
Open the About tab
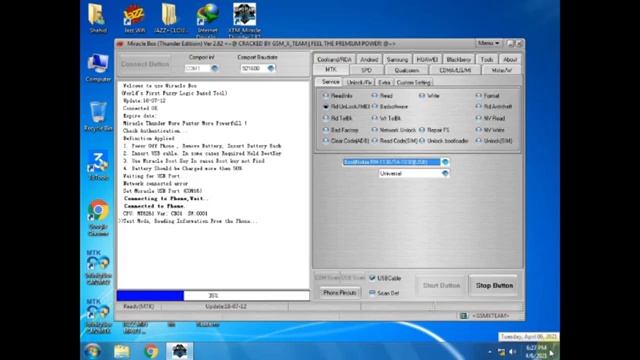click(510, 60)
